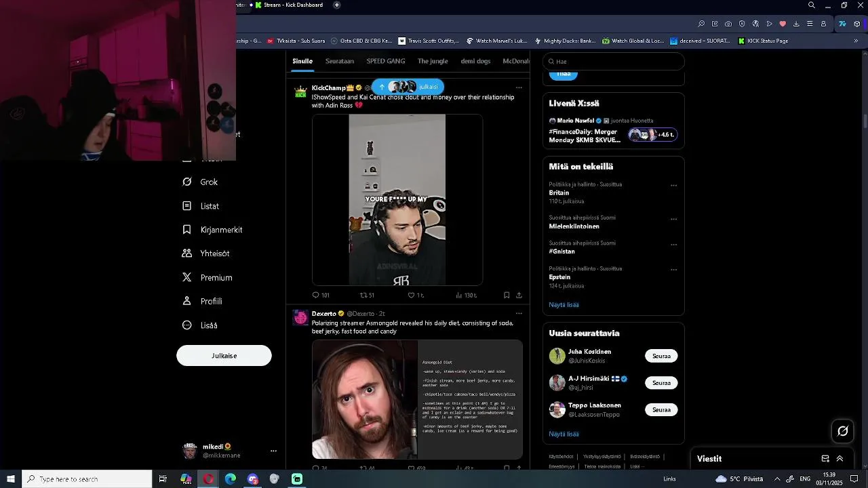Open the Travis Scott Outfits bookmark
Image resolution: width=868 pixels, height=488 pixels.
[x=429, y=41]
